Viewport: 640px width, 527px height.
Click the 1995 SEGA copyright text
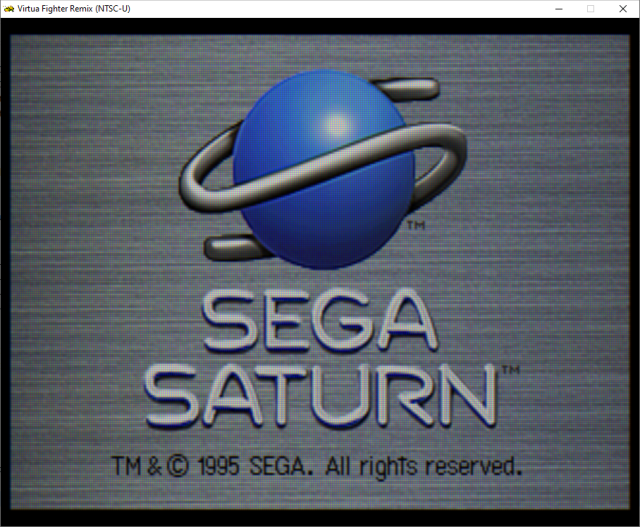click(x=317, y=466)
